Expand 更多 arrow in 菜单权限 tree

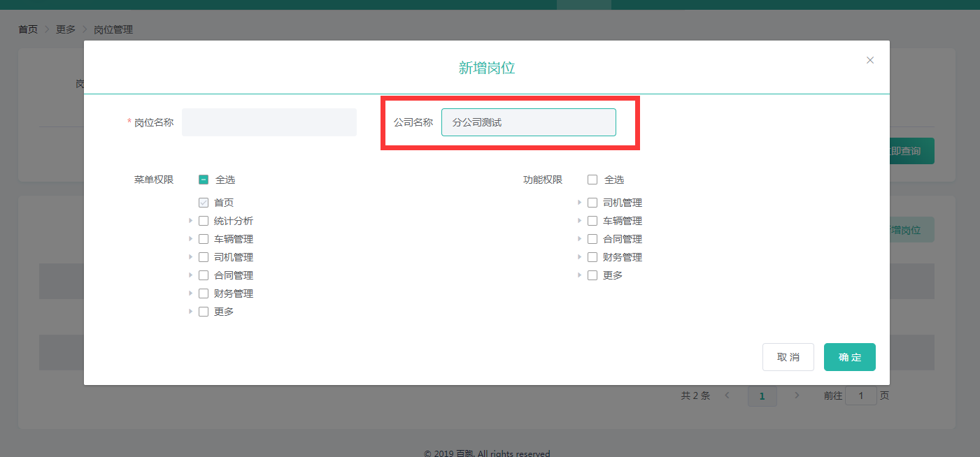tap(190, 312)
